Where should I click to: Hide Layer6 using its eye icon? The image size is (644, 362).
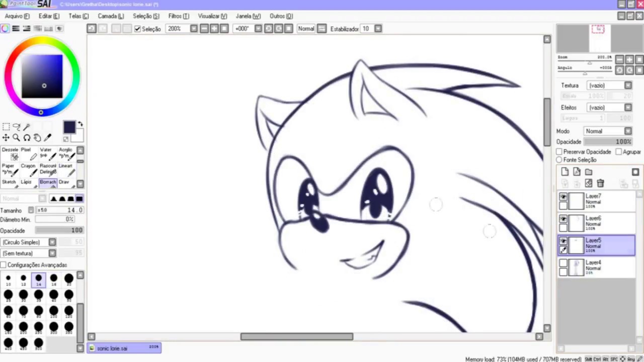(563, 219)
